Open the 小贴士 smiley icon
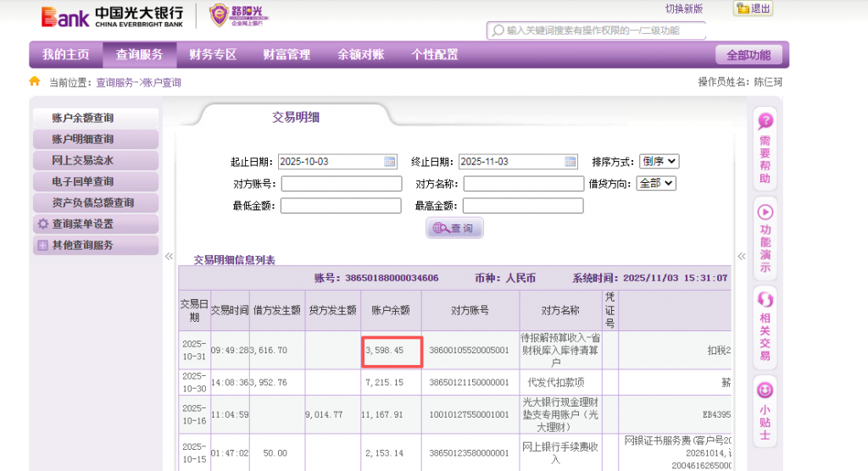The height and width of the screenshot is (471, 868). [x=765, y=391]
